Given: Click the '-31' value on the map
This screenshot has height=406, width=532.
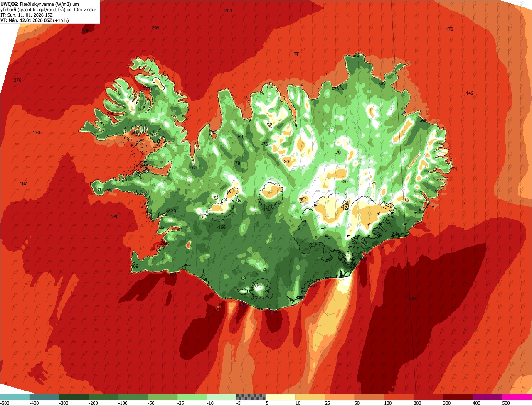Looking at the screenshot, I should 338,153.
